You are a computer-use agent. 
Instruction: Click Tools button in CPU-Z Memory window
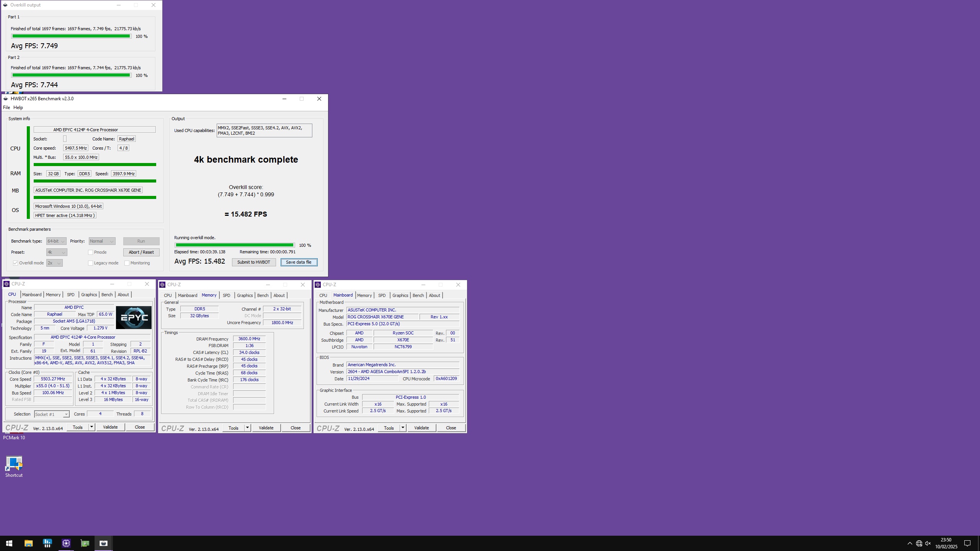coord(234,428)
